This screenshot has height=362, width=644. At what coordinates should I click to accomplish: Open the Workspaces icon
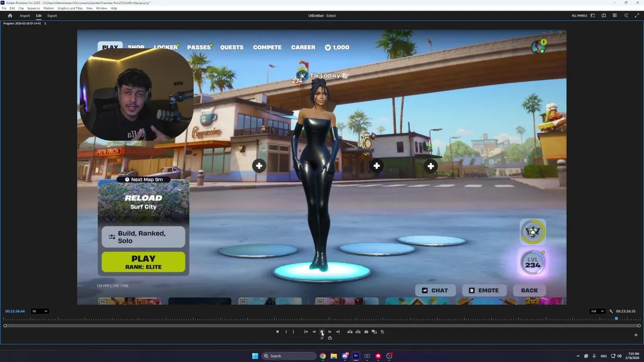click(593, 16)
